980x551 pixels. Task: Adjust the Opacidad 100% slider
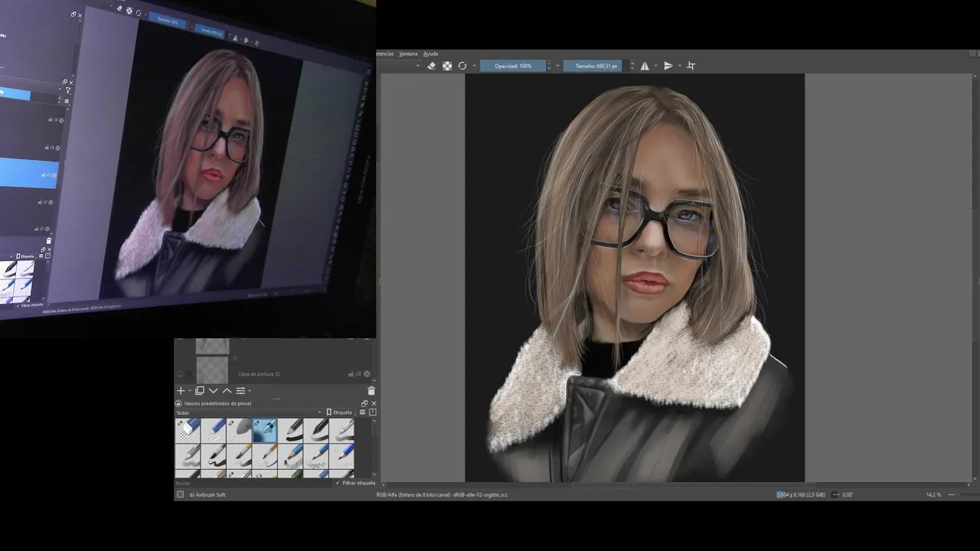[x=513, y=66]
